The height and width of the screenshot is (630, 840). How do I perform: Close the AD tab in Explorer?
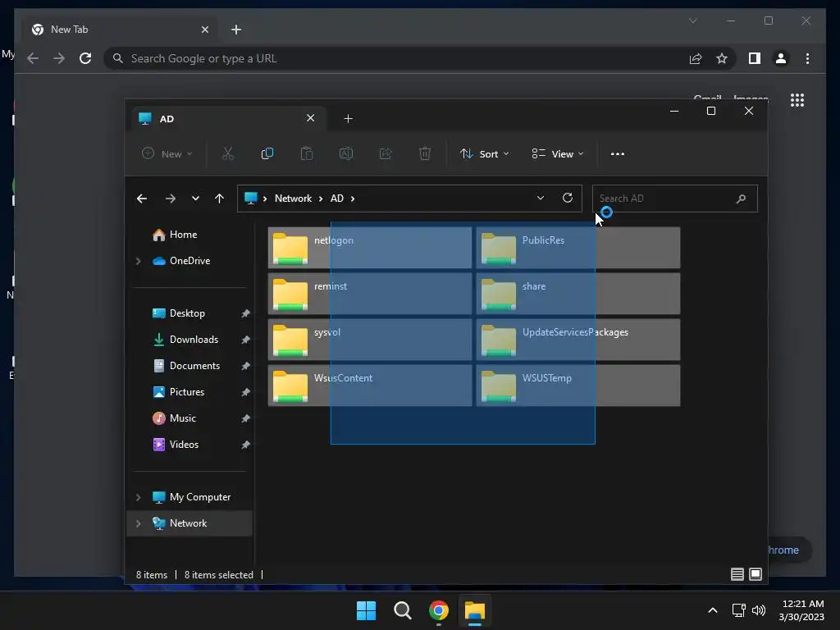(310, 118)
